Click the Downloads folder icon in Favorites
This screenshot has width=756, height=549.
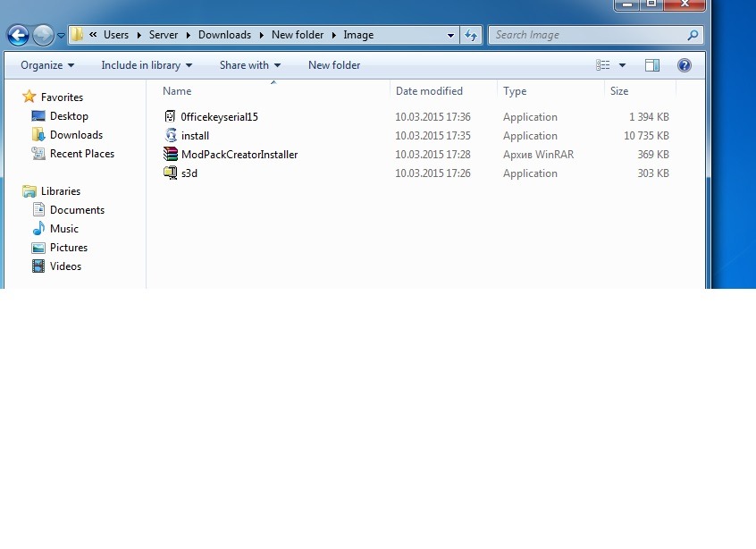coord(38,135)
